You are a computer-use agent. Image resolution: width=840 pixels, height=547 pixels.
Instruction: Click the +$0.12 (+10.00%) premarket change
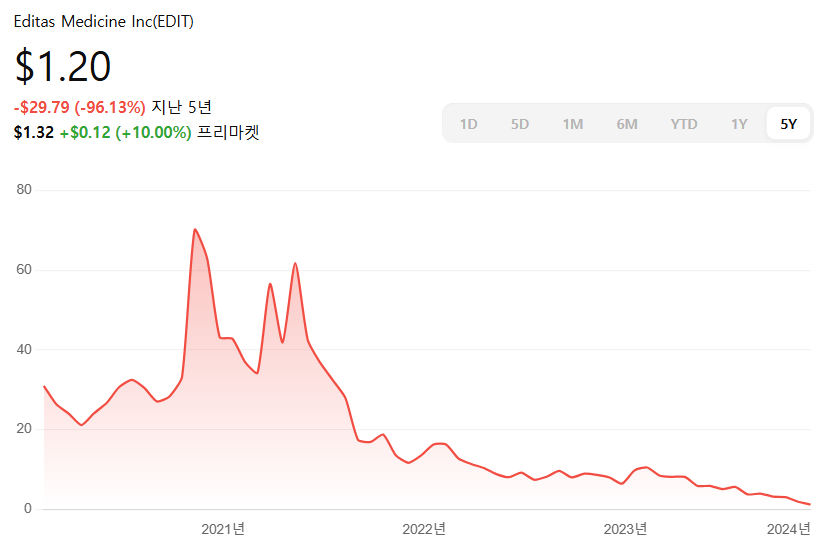pyautogui.click(x=125, y=132)
